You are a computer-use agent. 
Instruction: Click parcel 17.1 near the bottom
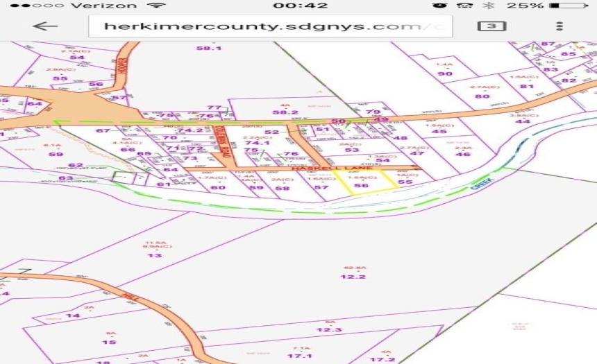[x=300, y=356]
